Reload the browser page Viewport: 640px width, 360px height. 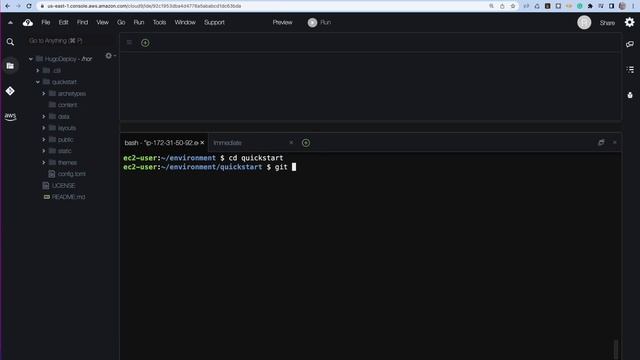[x=29, y=6]
